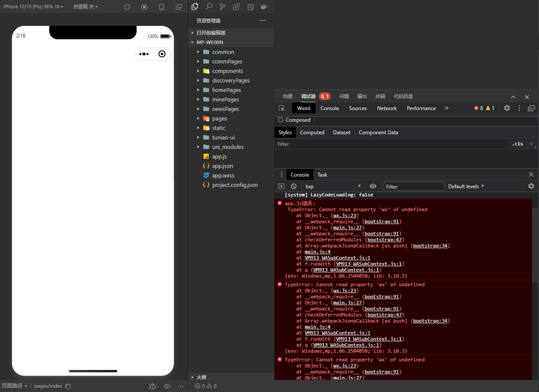Open the Default levels dropdown
Viewport: 539px width, 392px height.
click(x=466, y=186)
